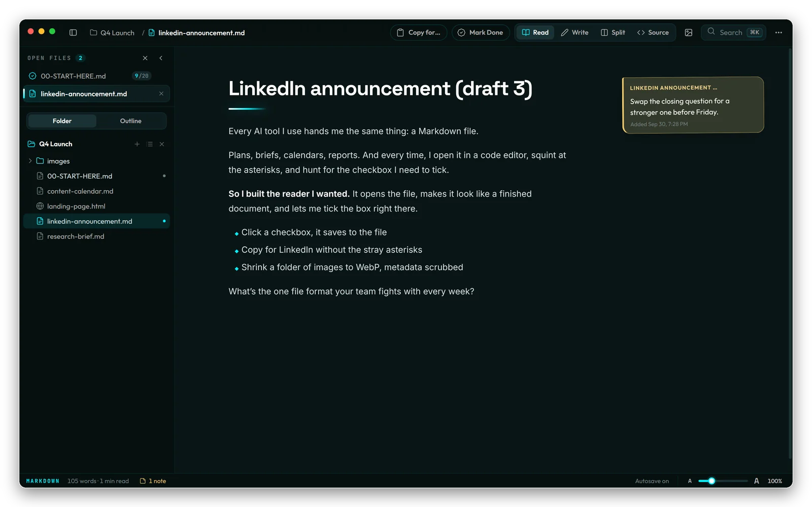812x507 pixels.
Task: Click the note icon in status bar
Action: [143, 481]
